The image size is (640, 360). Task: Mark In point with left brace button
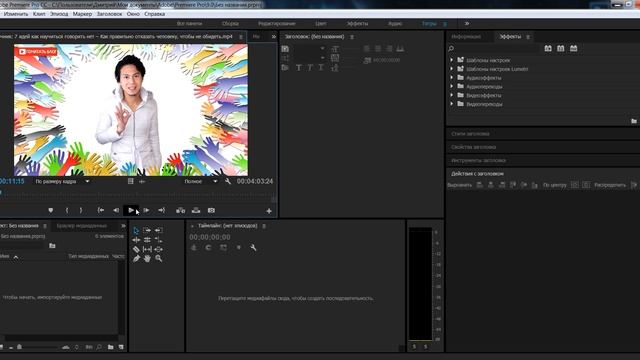pyautogui.click(x=67, y=210)
